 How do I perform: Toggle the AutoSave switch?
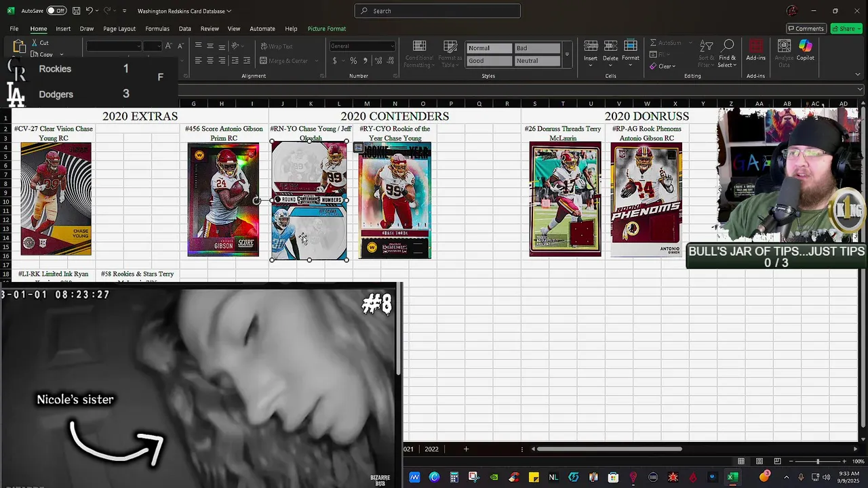[56, 11]
